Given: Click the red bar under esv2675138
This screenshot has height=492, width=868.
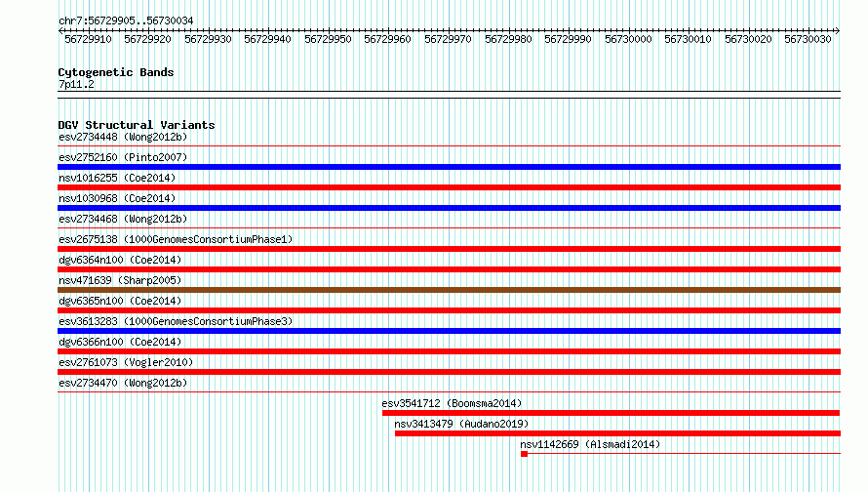Looking at the screenshot, I should 449,249.
